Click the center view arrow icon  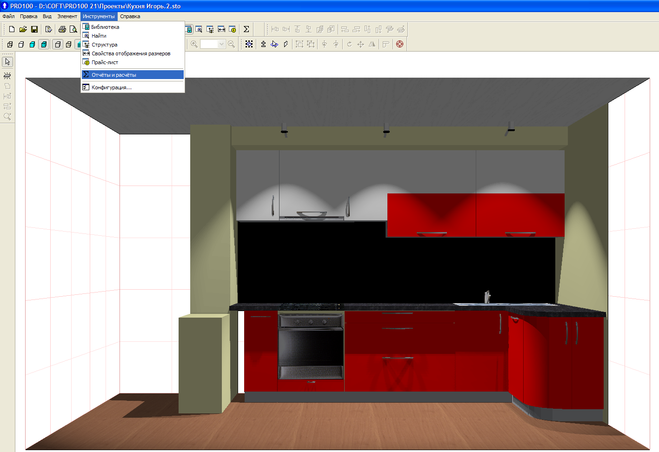(x=263, y=44)
